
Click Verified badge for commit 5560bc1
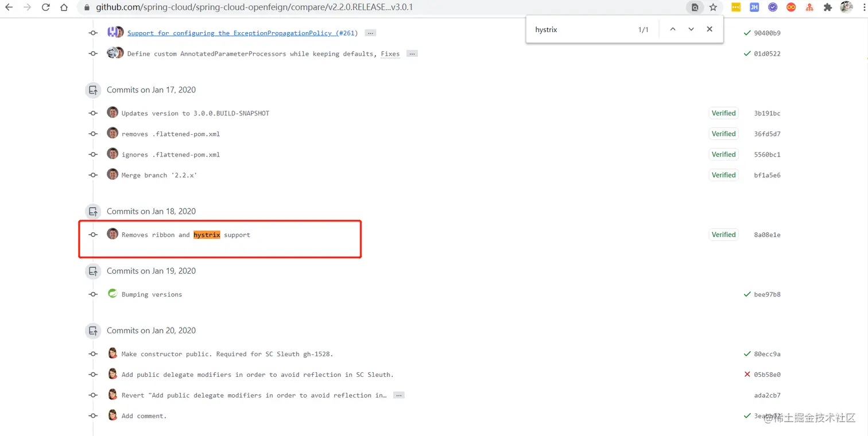tap(723, 154)
